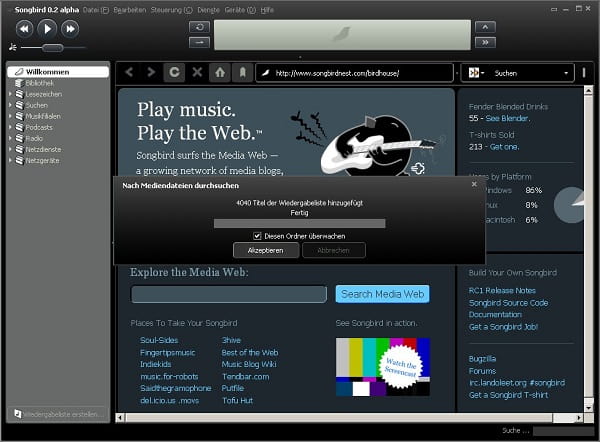The height and width of the screenshot is (442, 600).
Task: Click the Play button in the player controls
Action: [48, 28]
